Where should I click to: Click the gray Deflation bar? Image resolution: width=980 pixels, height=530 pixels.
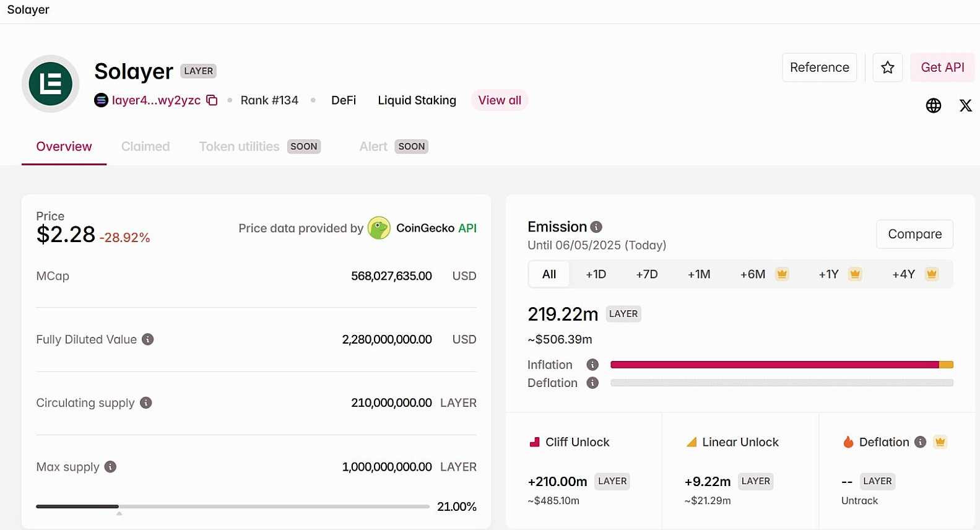782,383
